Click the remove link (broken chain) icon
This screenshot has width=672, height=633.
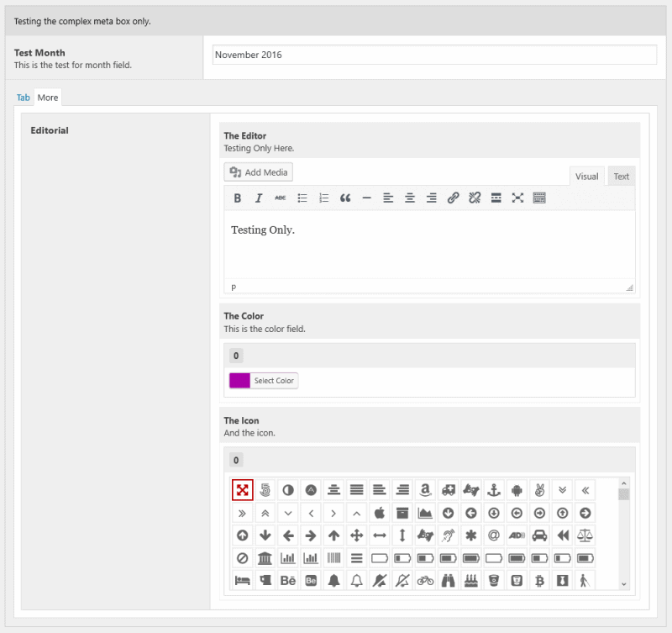[475, 198]
